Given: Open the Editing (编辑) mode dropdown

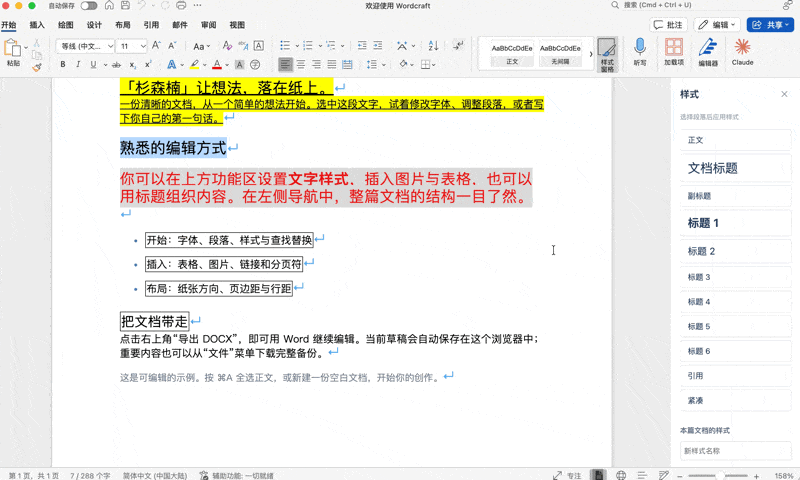Looking at the screenshot, I should [717, 24].
